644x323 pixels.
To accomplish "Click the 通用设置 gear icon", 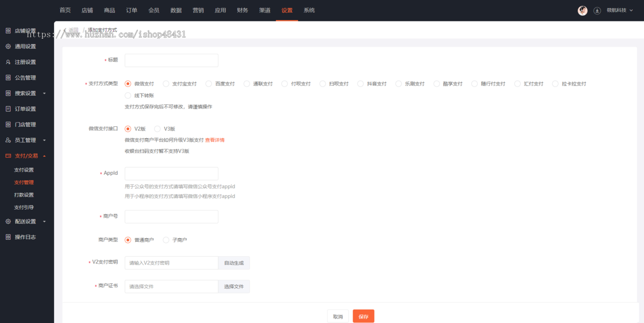I will pos(8,46).
